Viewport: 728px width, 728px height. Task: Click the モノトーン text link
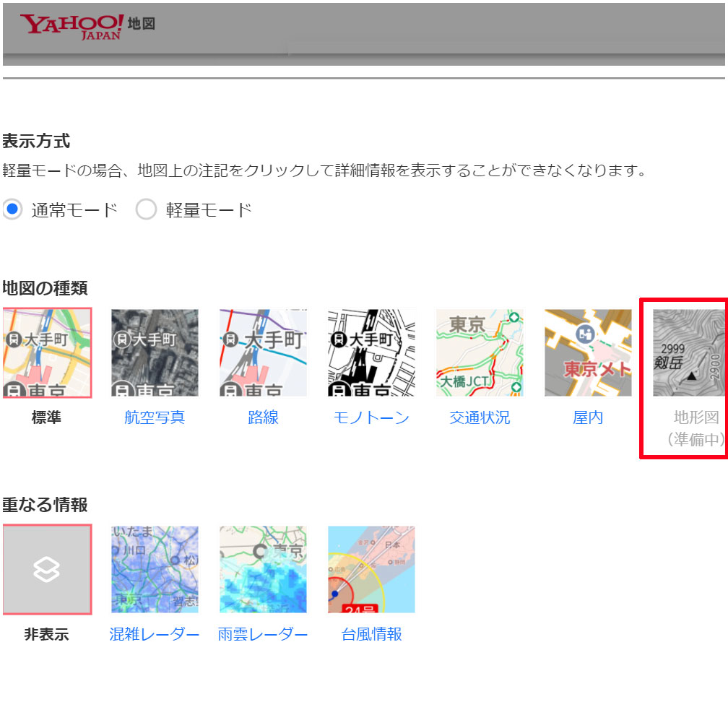pyautogui.click(x=371, y=417)
